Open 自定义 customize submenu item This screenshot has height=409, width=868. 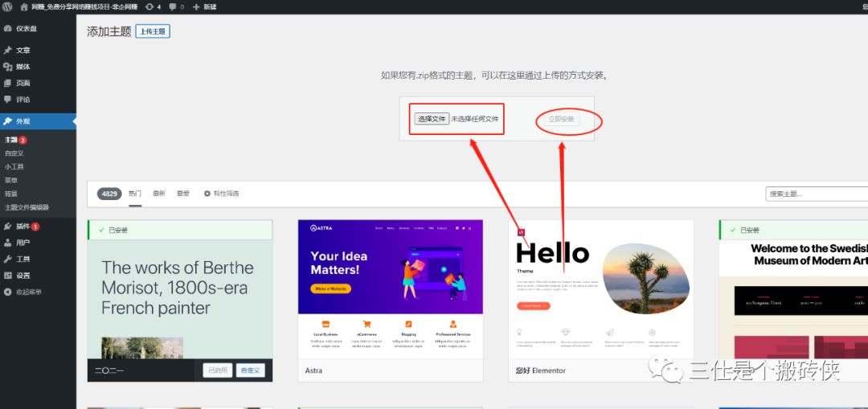point(14,153)
